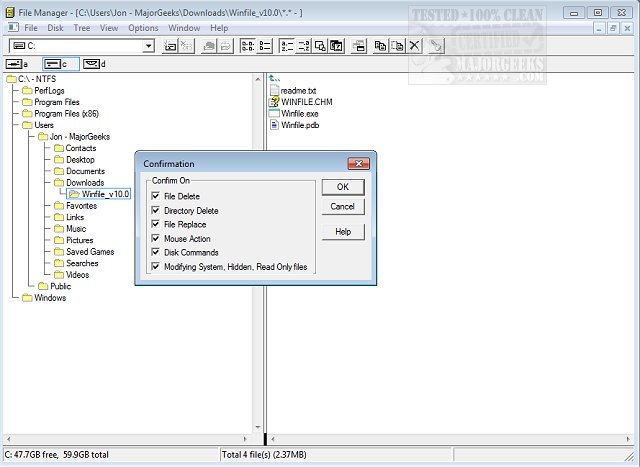Click file pane horizontal scroll left arrow

click(x=273, y=439)
